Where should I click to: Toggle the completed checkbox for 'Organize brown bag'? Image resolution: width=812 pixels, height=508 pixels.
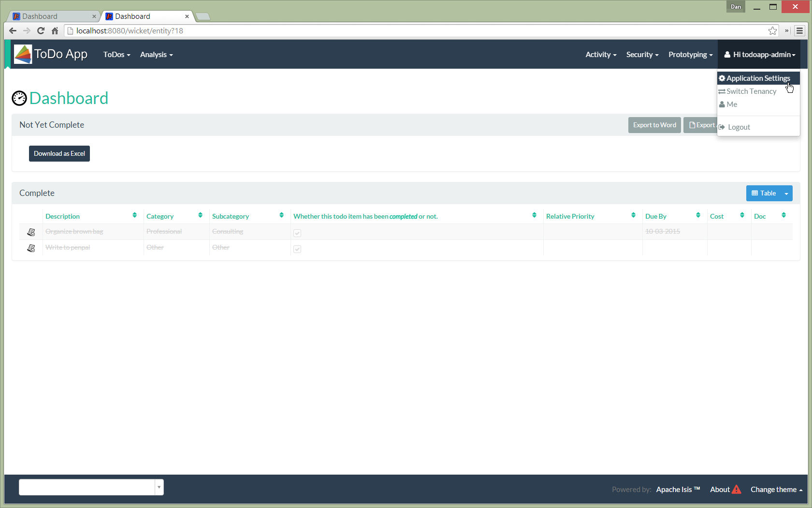click(x=297, y=233)
